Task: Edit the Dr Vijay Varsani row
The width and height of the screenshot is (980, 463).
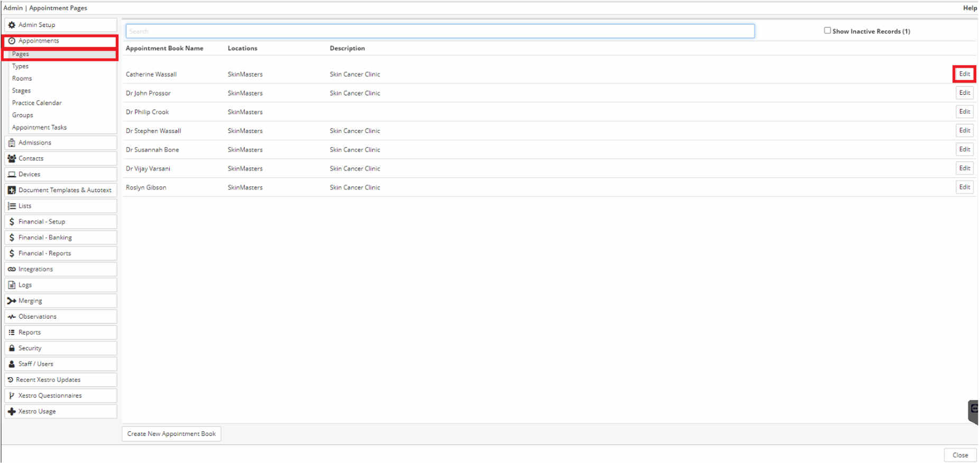Action: (964, 168)
